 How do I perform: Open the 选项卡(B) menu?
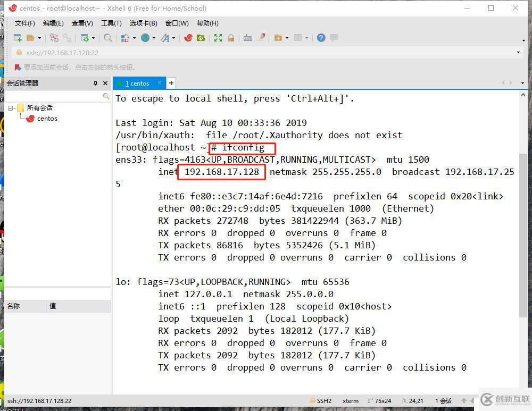click(x=143, y=23)
